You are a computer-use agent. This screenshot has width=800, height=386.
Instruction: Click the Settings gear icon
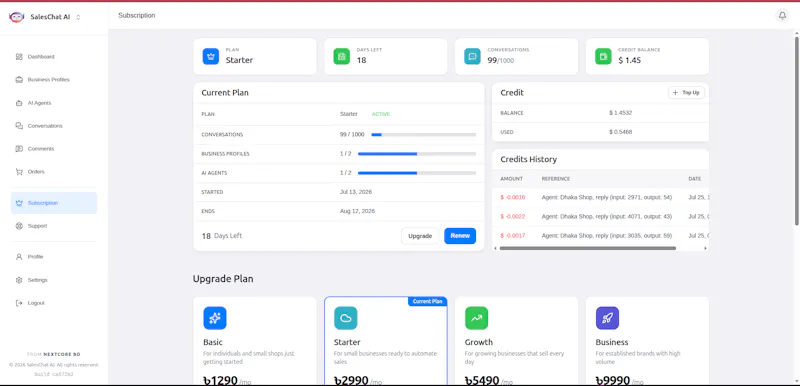click(19, 280)
